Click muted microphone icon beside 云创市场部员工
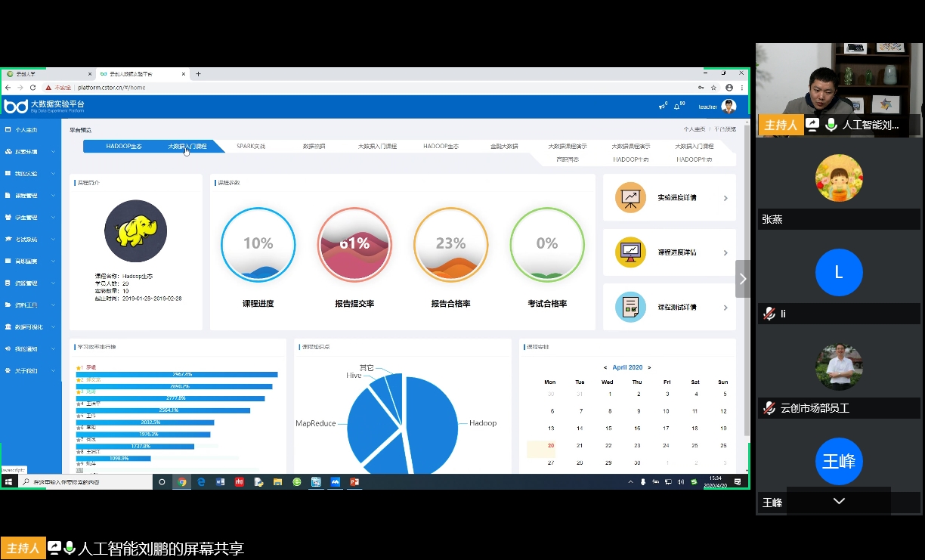This screenshot has width=925, height=560. [x=769, y=408]
